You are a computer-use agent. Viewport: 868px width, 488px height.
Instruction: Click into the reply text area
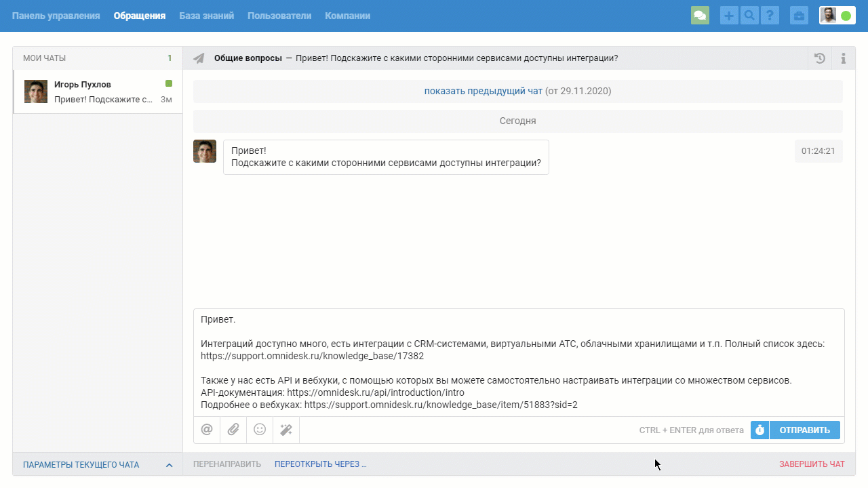tap(519, 363)
